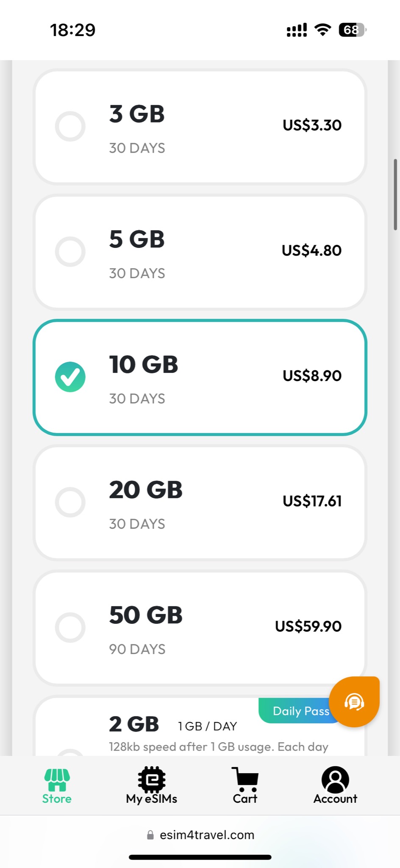Open the live chat support bubble
The image size is (400, 868).
click(354, 702)
